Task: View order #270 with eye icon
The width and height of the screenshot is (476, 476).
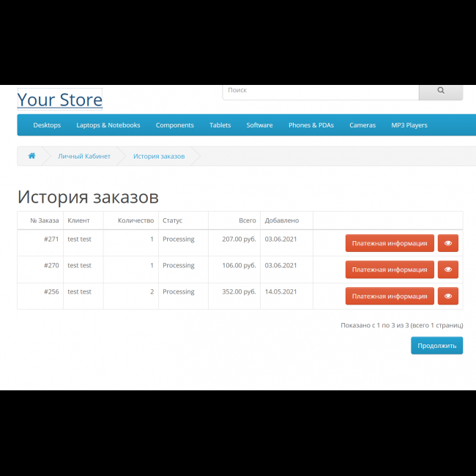Action: point(447,269)
